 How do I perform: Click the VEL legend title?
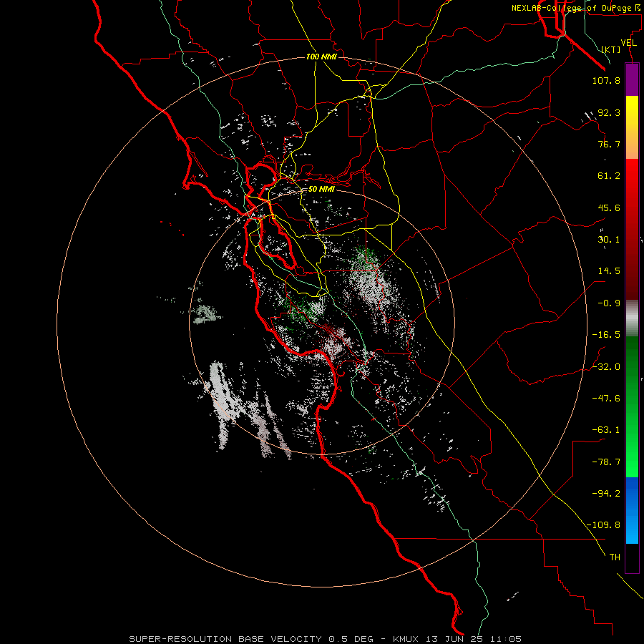629,43
